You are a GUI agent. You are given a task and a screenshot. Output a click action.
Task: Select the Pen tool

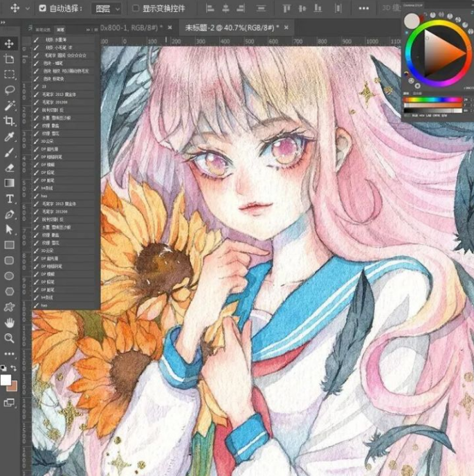point(9,214)
